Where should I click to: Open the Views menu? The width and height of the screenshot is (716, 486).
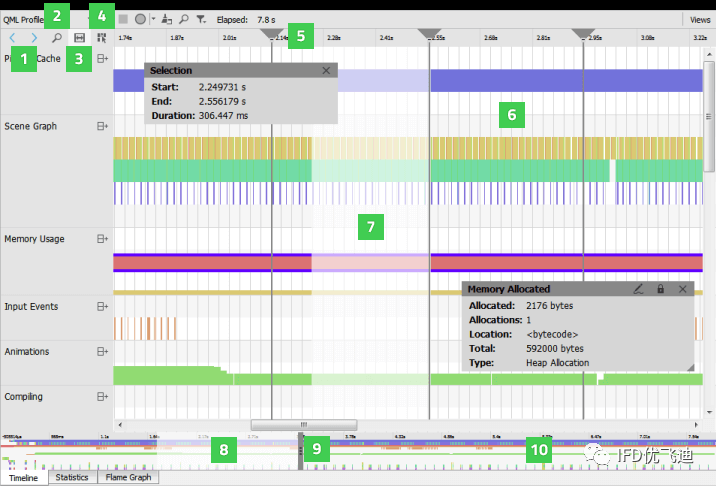click(700, 20)
